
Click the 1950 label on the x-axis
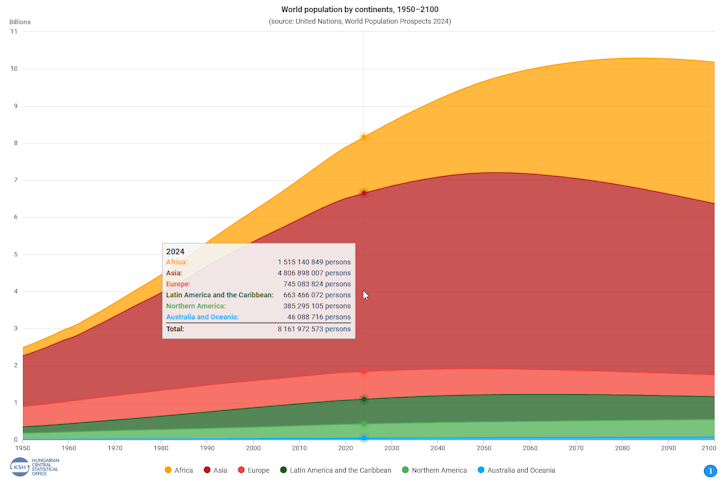coord(22,448)
